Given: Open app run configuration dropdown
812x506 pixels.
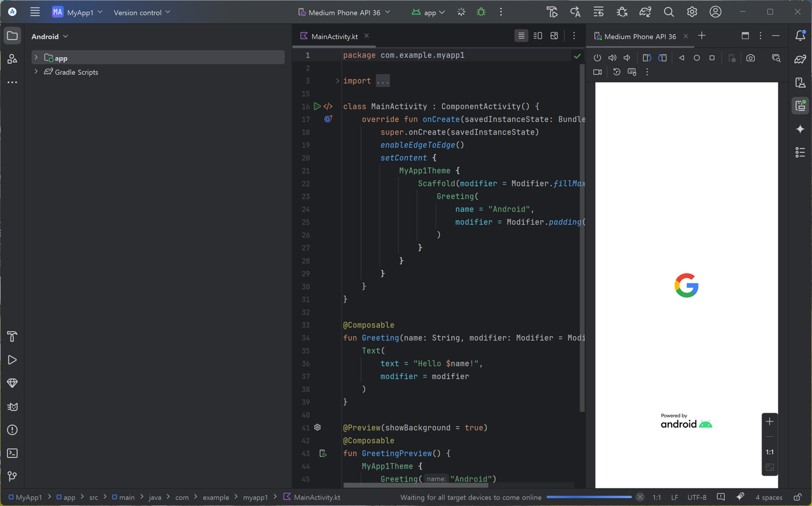Looking at the screenshot, I should (428, 12).
